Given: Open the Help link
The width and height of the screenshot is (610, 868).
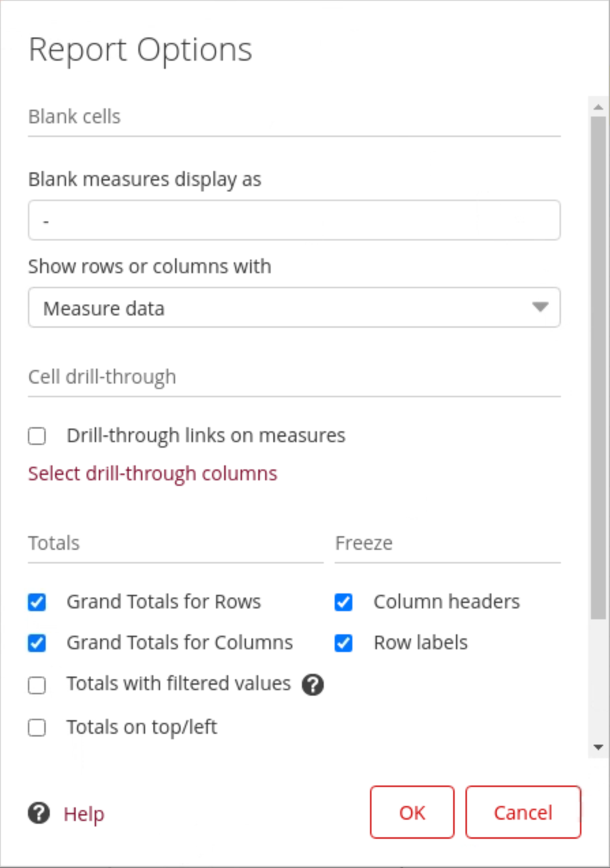Looking at the screenshot, I should click(x=84, y=813).
